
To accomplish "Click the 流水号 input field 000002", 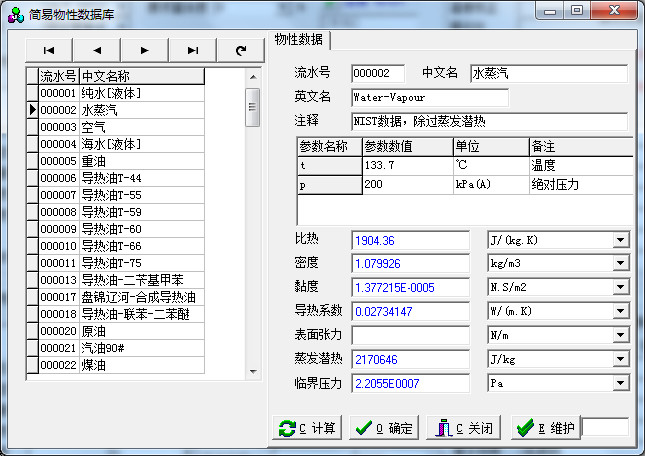I will pos(378,73).
